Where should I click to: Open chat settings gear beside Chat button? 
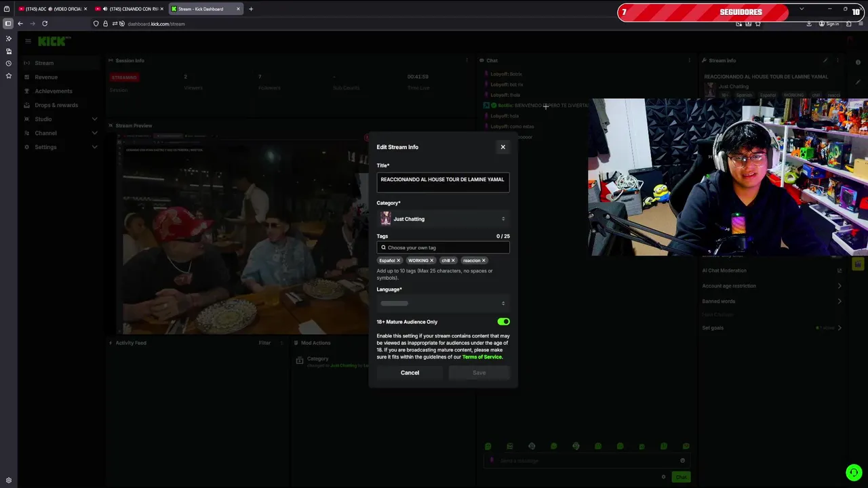click(663, 477)
